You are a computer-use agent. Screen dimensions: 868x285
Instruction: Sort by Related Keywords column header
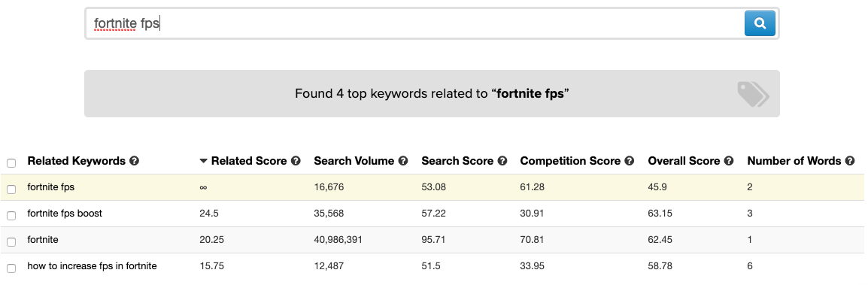pos(77,161)
